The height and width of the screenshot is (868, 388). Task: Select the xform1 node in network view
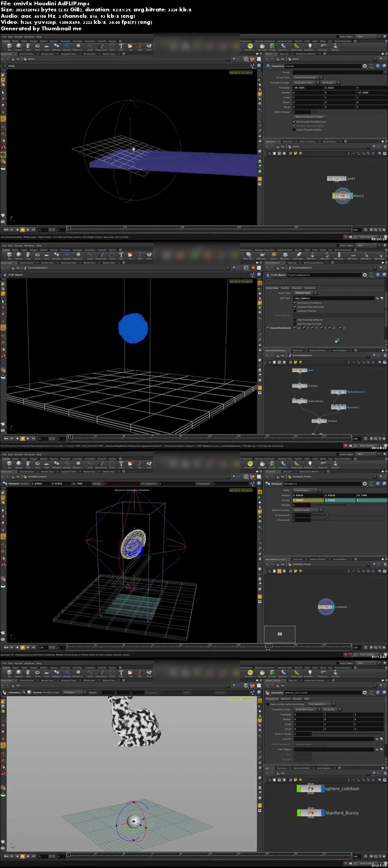click(343, 196)
